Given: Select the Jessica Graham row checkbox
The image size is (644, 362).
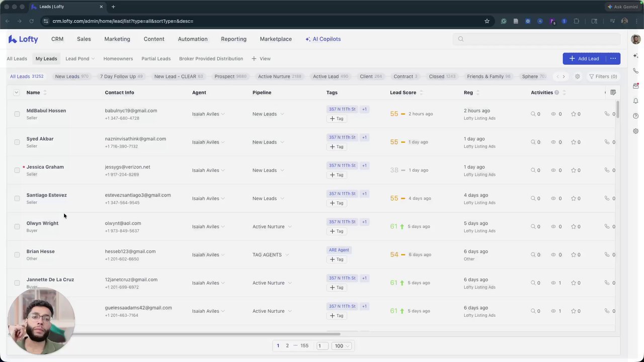Looking at the screenshot, I should click(x=17, y=170).
